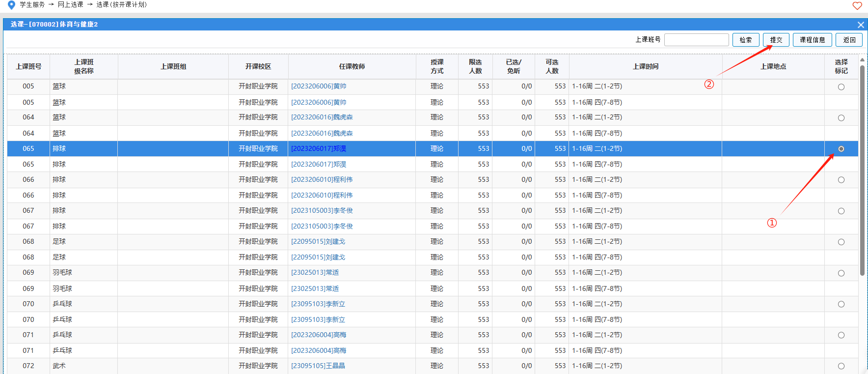Image resolution: width=868 pixels, height=374 pixels.
Task: Click the 上课时间 column header
Action: click(x=645, y=66)
